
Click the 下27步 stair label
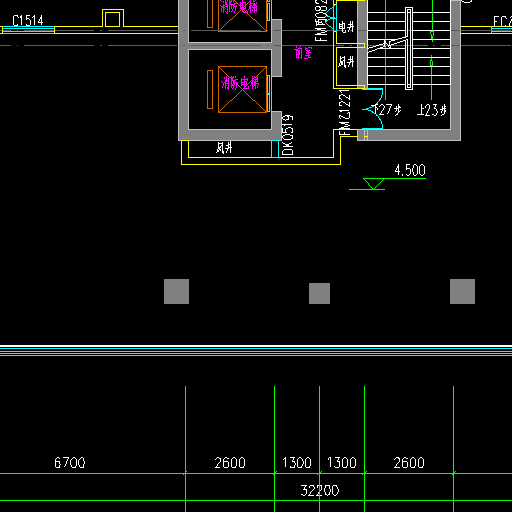click(387, 110)
